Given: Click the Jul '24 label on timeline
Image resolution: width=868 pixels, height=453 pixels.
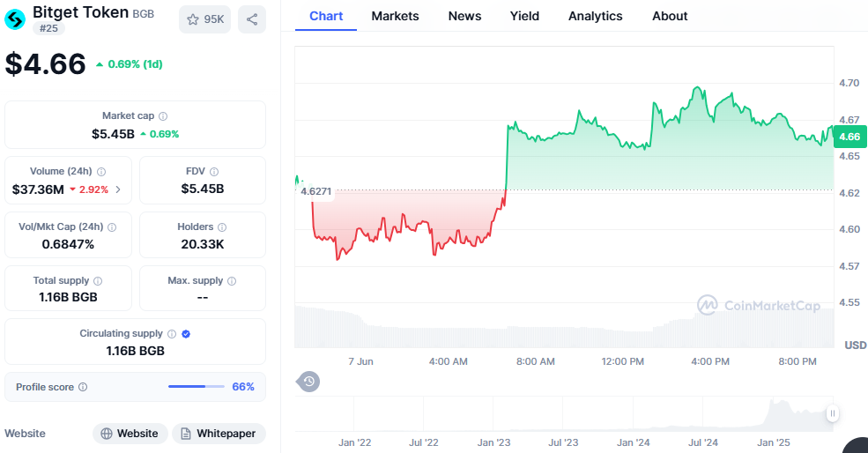Looking at the screenshot, I should pos(703,442).
